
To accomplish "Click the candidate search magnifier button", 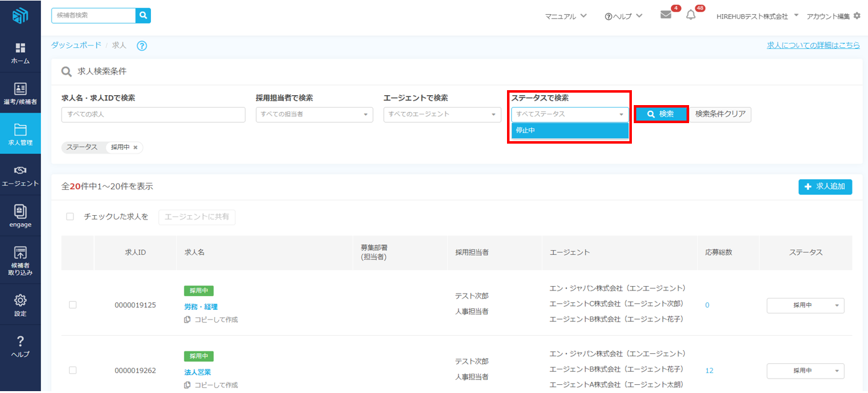I will [144, 16].
